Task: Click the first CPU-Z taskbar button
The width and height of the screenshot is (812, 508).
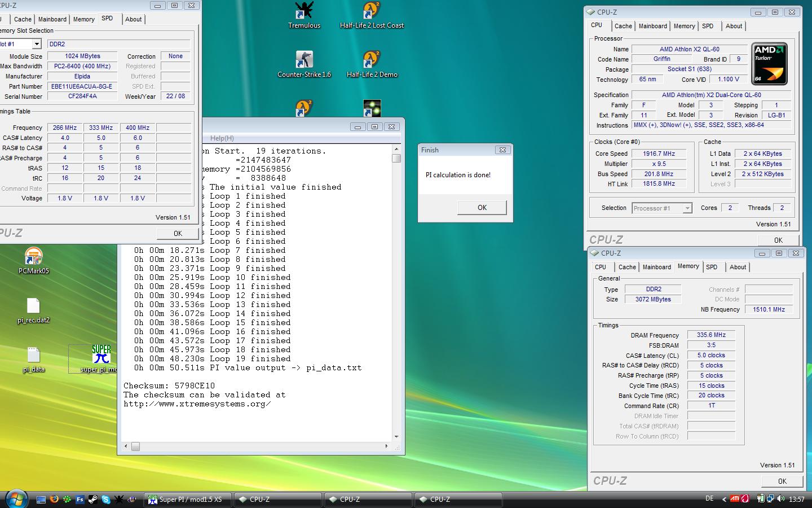Action: tap(277, 500)
